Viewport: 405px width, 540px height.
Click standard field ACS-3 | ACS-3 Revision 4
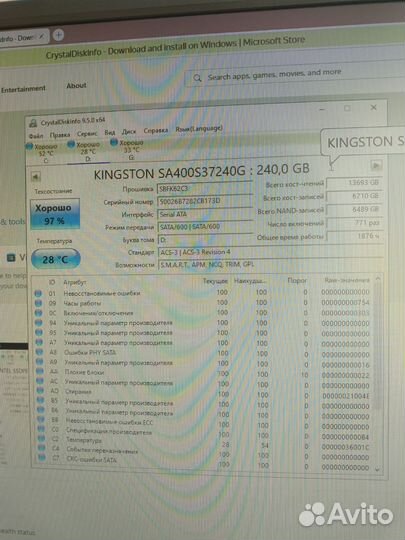(270, 252)
